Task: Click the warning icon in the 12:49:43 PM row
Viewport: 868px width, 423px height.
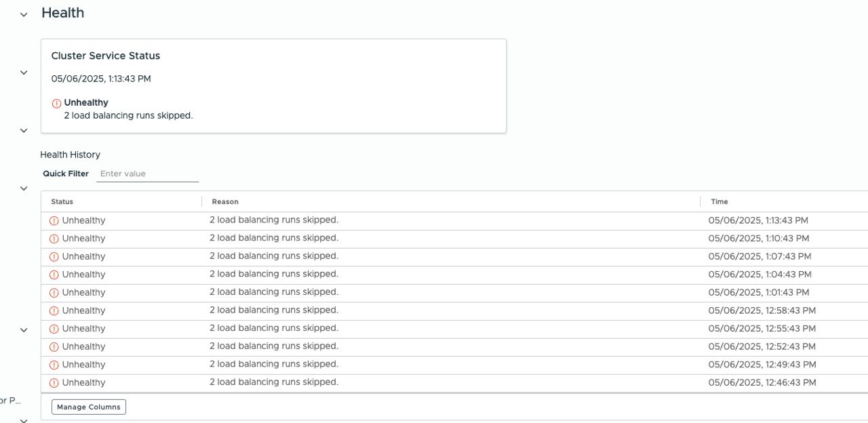Action: (x=54, y=365)
